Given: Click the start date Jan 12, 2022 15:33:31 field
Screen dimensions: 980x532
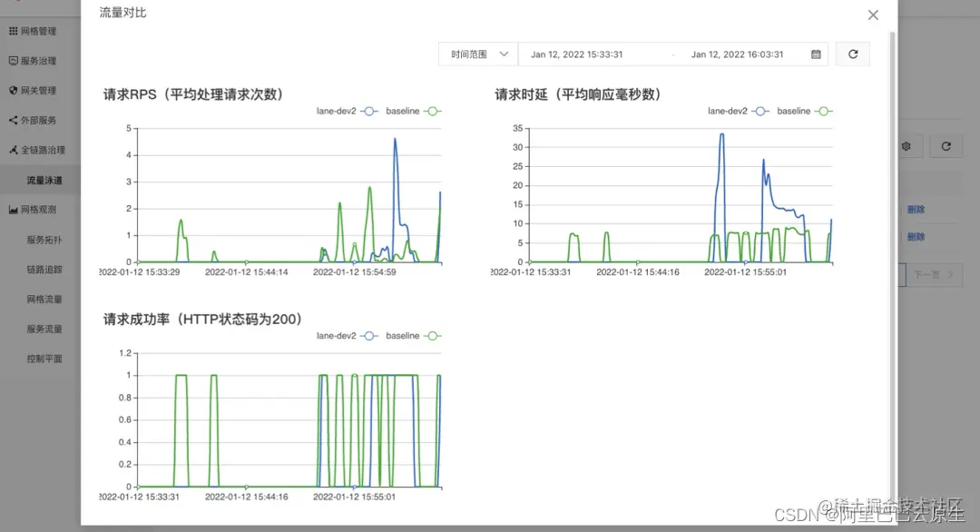Looking at the screenshot, I should coord(576,54).
